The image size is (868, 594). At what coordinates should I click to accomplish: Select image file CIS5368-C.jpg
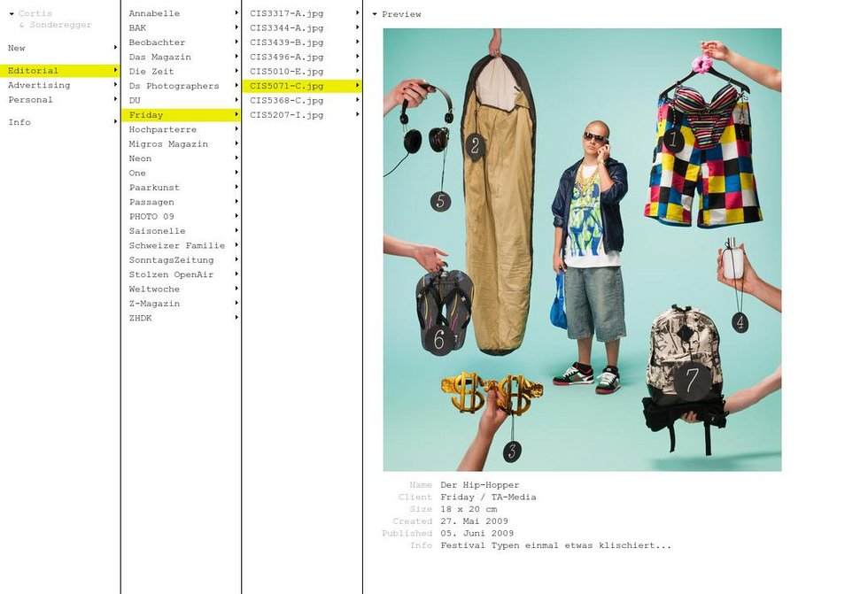[286, 100]
